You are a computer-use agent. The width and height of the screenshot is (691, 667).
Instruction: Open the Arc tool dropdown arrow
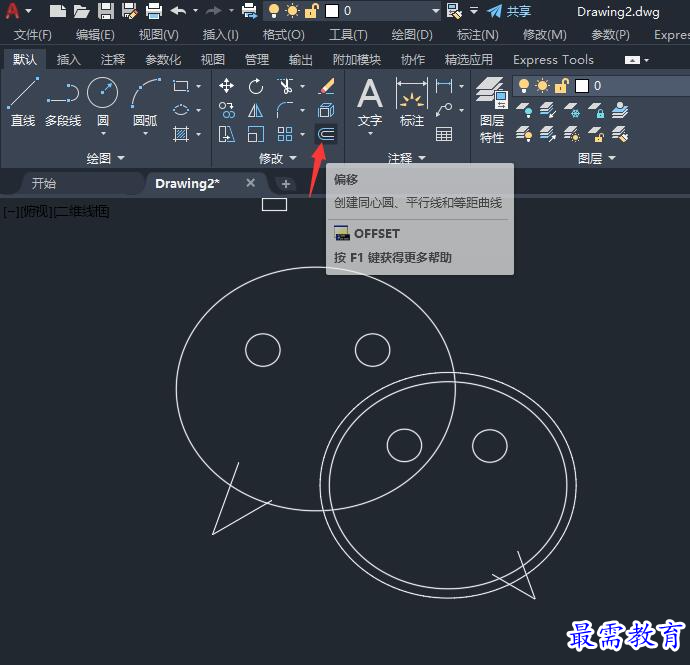click(x=145, y=133)
